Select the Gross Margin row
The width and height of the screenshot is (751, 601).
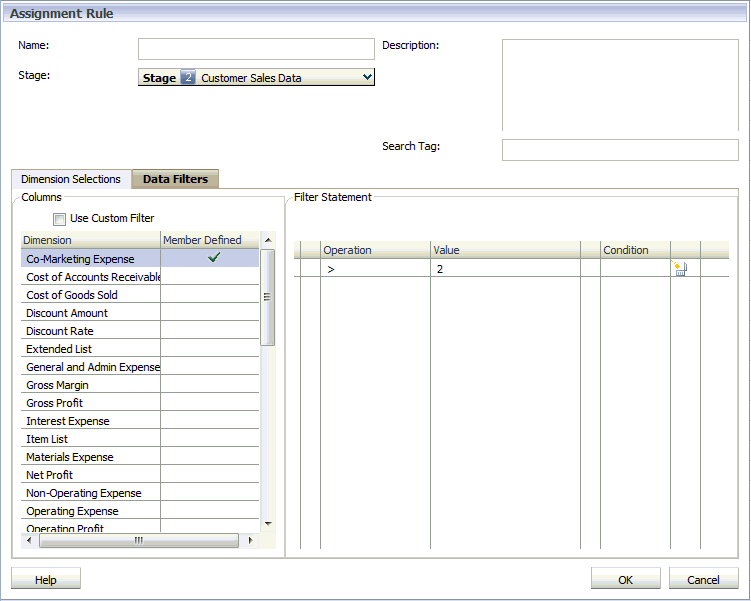140,385
